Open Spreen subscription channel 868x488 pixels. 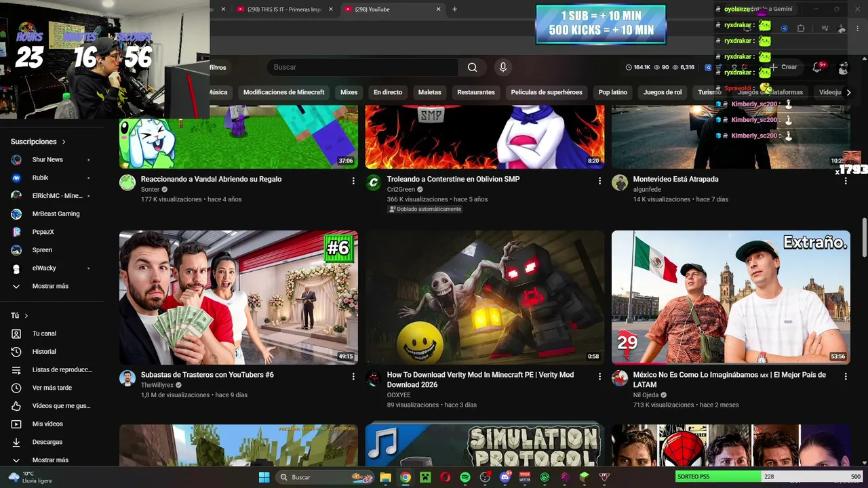[x=52, y=250]
